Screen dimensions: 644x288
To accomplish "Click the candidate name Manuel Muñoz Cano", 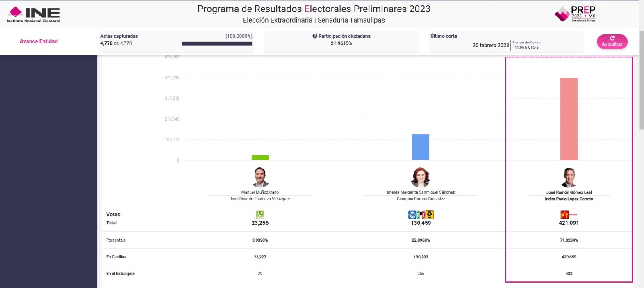I will pos(260,192).
